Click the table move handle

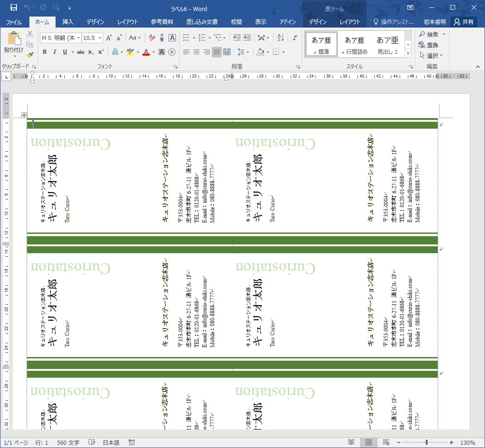point(24,115)
